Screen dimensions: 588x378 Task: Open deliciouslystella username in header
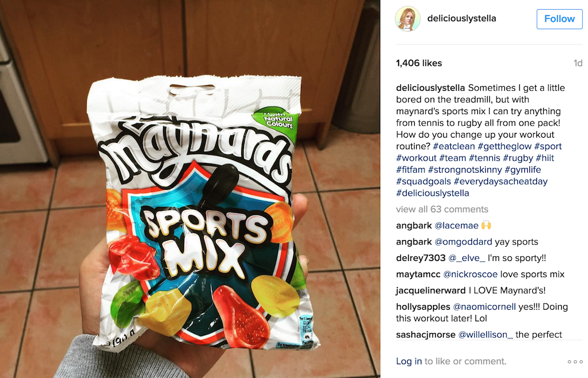[461, 18]
